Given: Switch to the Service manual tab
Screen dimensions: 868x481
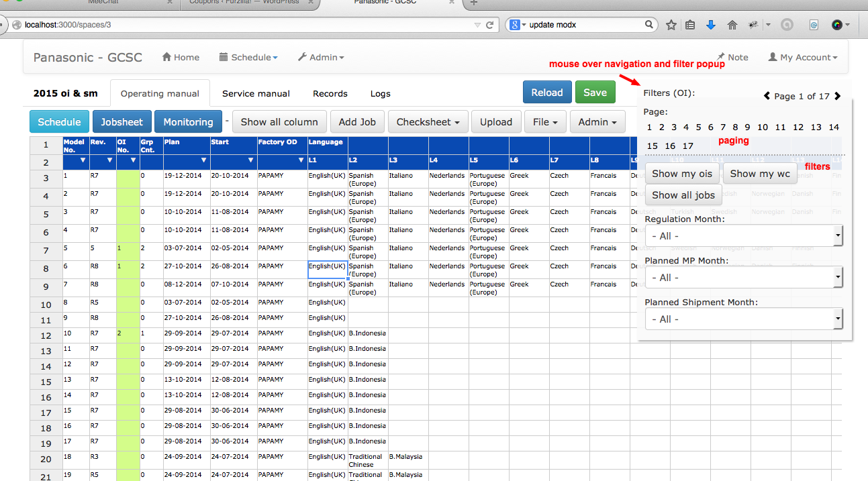Looking at the screenshot, I should 256,94.
